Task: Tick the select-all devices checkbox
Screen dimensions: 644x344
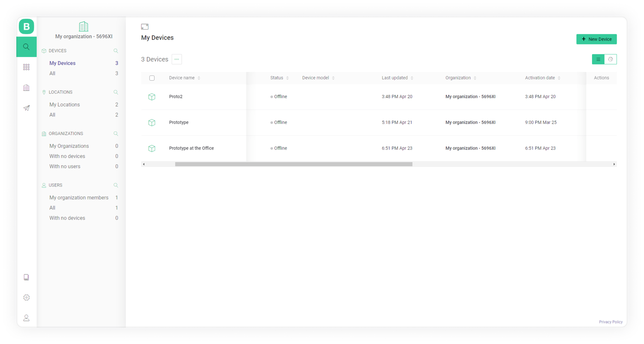Action: (152, 78)
